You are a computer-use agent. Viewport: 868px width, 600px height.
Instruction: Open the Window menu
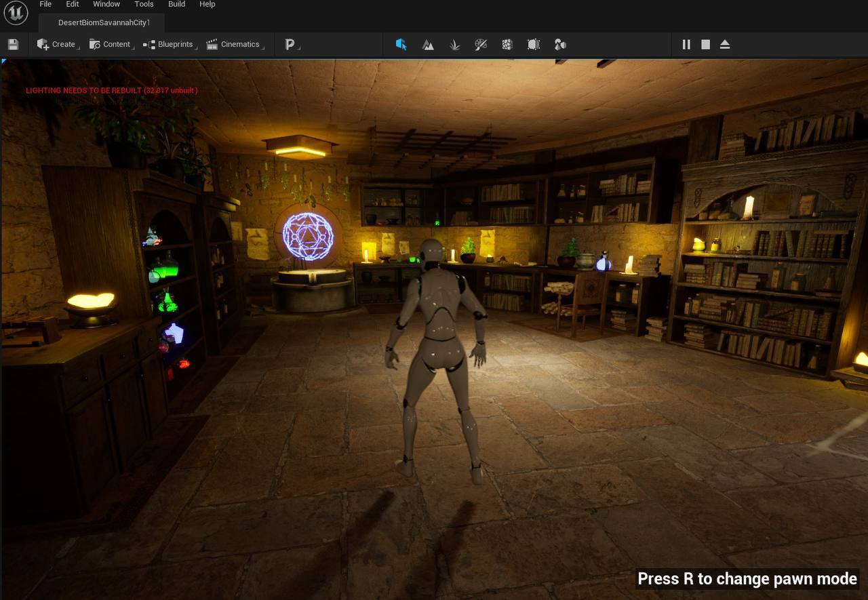coord(106,4)
